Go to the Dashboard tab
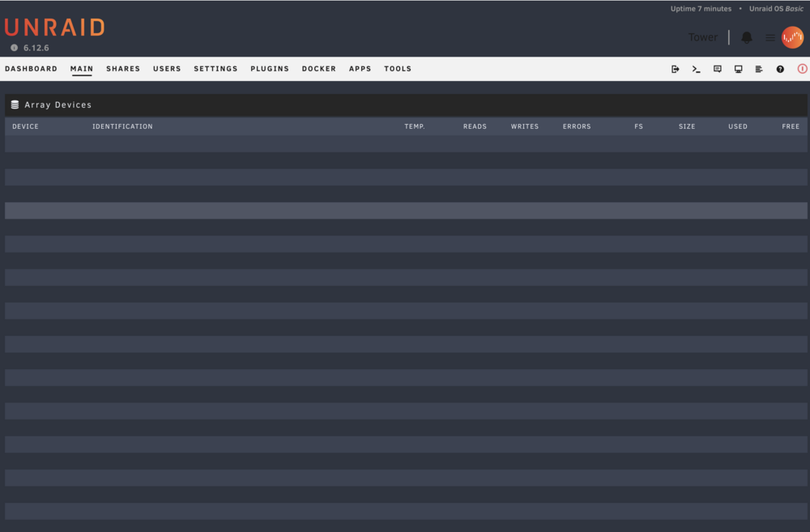This screenshot has width=810, height=532. click(x=31, y=69)
